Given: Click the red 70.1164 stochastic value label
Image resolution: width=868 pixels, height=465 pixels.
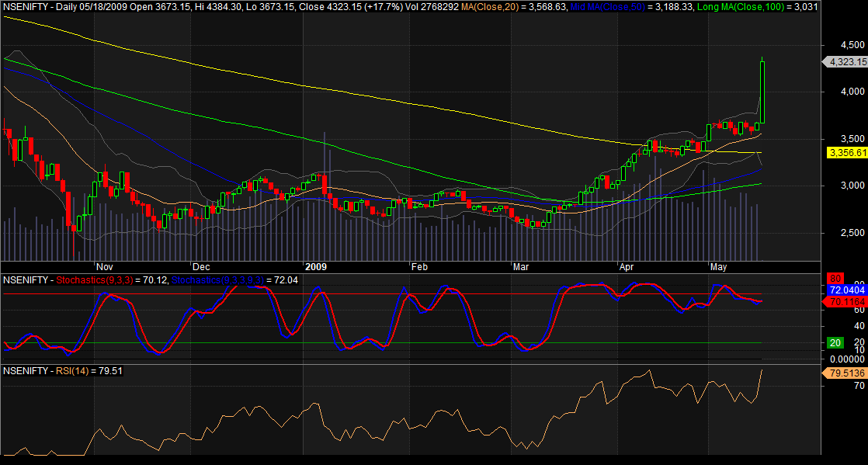Looking at the screenshot, I should point(845,302).
